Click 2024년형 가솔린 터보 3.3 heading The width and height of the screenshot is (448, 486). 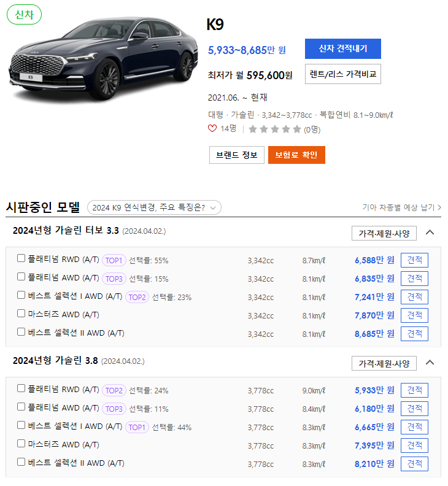click(66, 231)
